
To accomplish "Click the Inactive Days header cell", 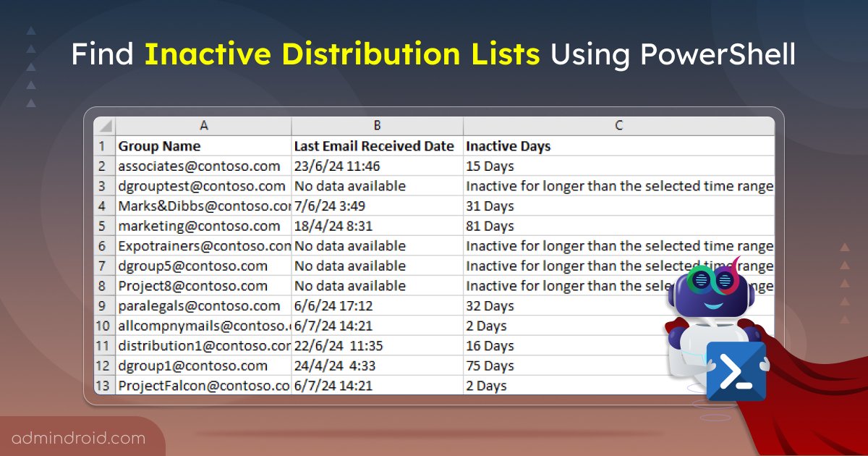I will click(619, 145).
